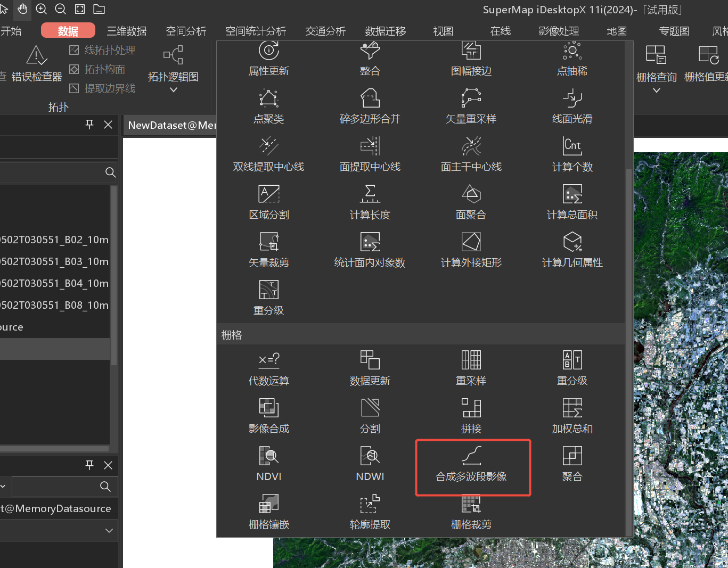
Task: Open the 空间统计分析 ribbon tab
Action: tap(256, 31)
